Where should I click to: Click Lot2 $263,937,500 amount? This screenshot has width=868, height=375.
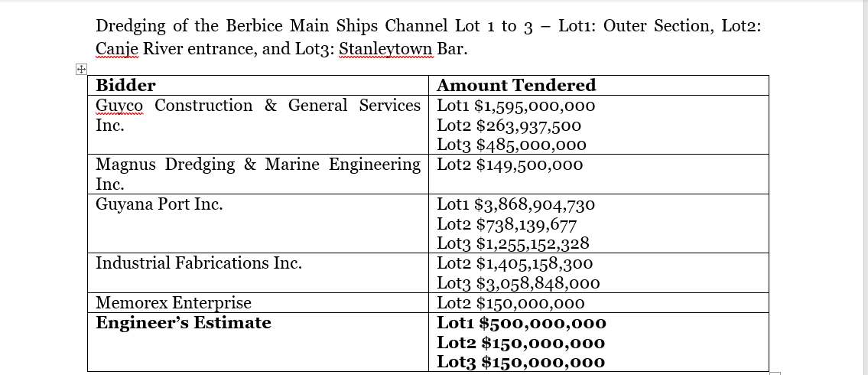coord(509,126)
